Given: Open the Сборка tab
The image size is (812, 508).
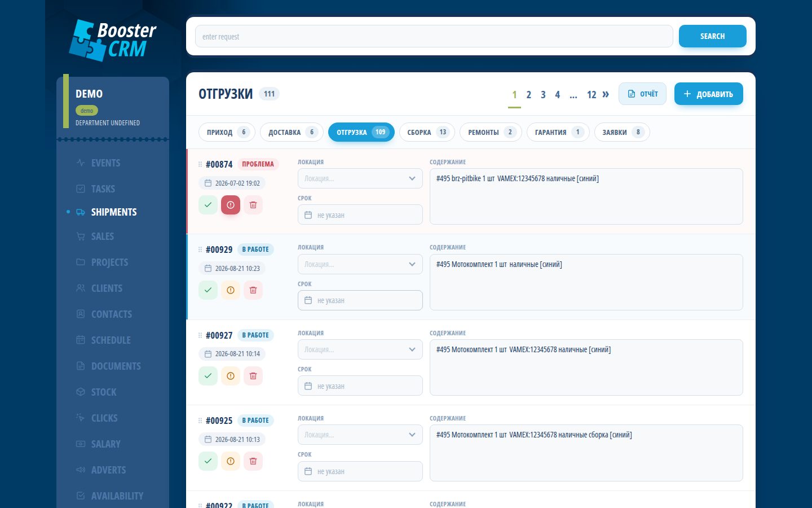Looking at the screenshot, I should point(427,132).
